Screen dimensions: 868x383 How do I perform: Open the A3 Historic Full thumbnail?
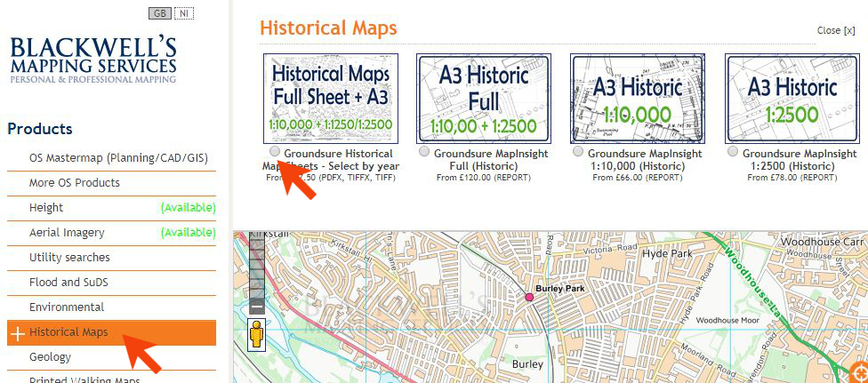pos(484,99)
